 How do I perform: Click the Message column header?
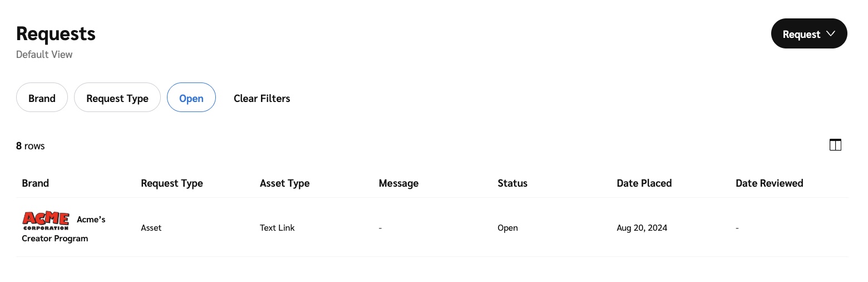(398, 183)
